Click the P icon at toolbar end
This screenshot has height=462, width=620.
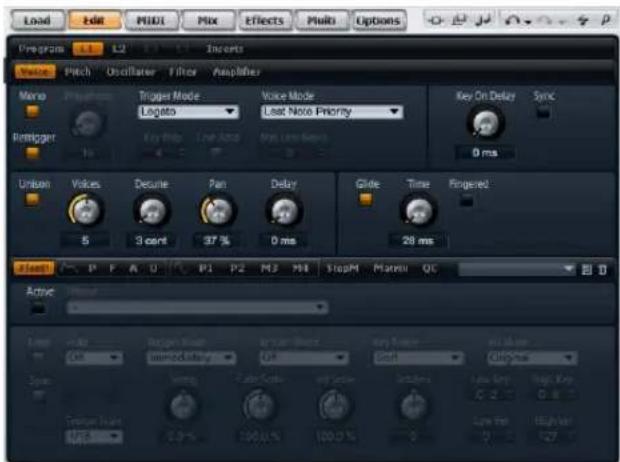tap(605, 20)
